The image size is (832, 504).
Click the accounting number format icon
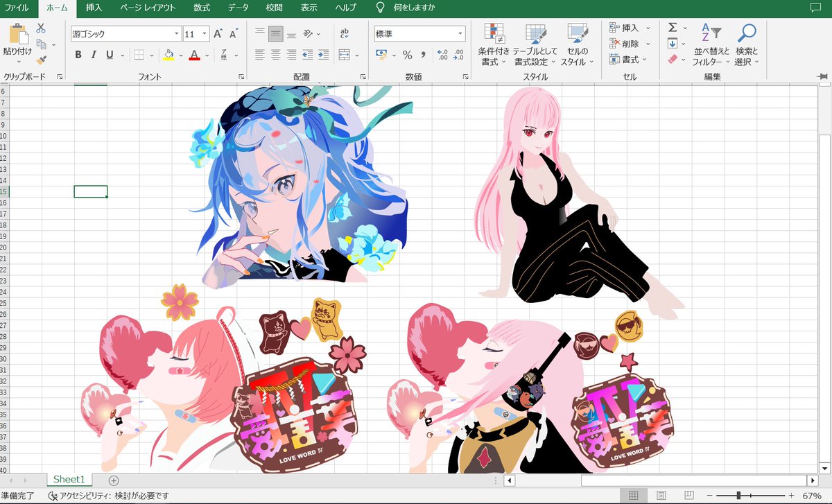pyautogui.click(x=381, y=55)
